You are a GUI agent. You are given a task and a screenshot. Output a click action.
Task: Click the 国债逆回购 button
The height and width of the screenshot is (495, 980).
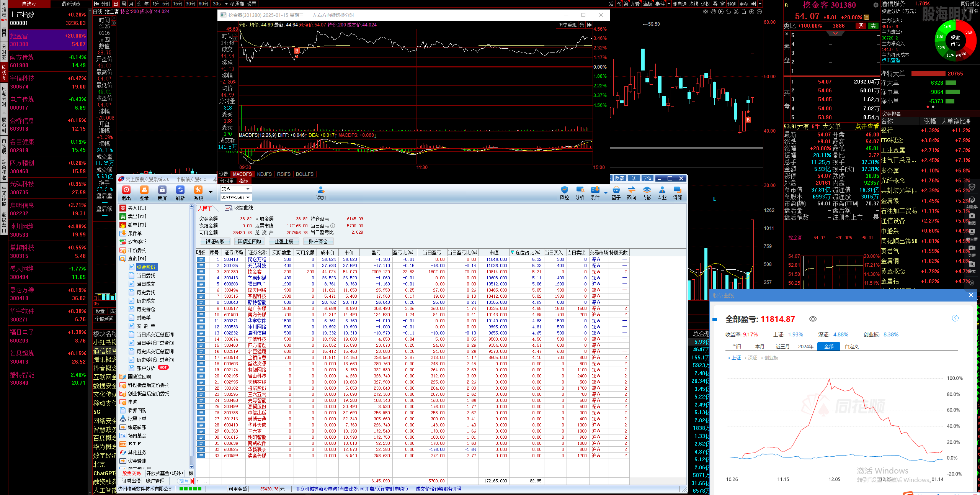[249, 241]
